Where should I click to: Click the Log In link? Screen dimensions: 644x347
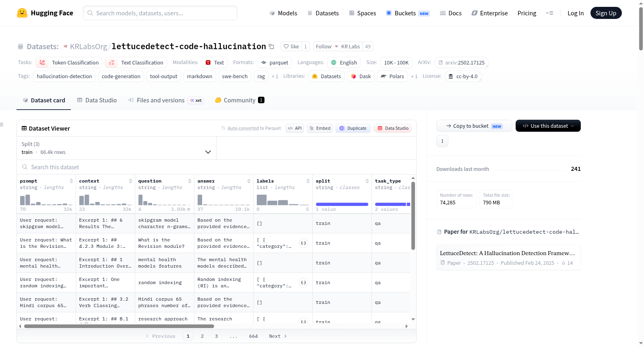pyautogui.click(x=576, y=13)
